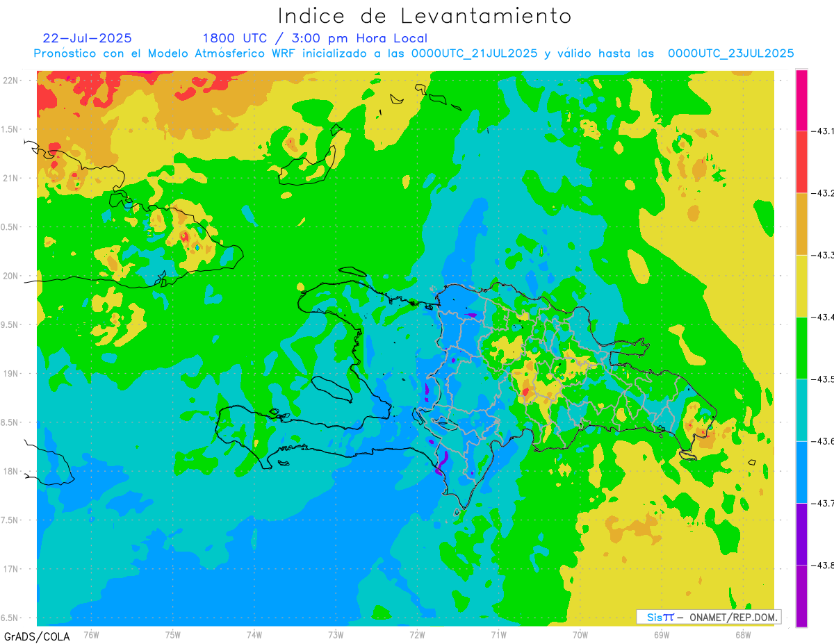Viewport: 834px width, 644px height.
Task: Click the "76W" longitude label
Action: (x=91, y=634)
